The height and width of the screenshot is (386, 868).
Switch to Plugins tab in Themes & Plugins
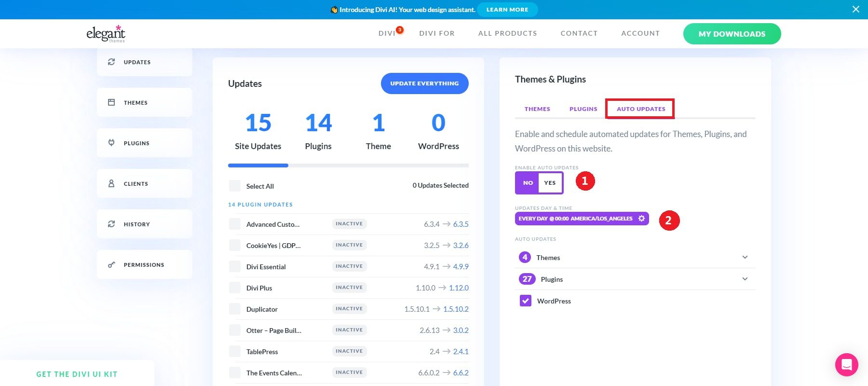pos(583,109)
